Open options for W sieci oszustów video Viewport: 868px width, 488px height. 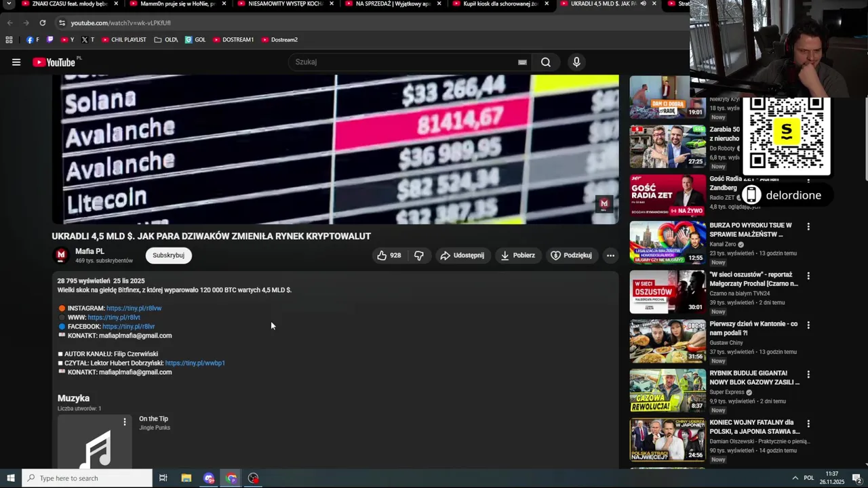[808, 276]
